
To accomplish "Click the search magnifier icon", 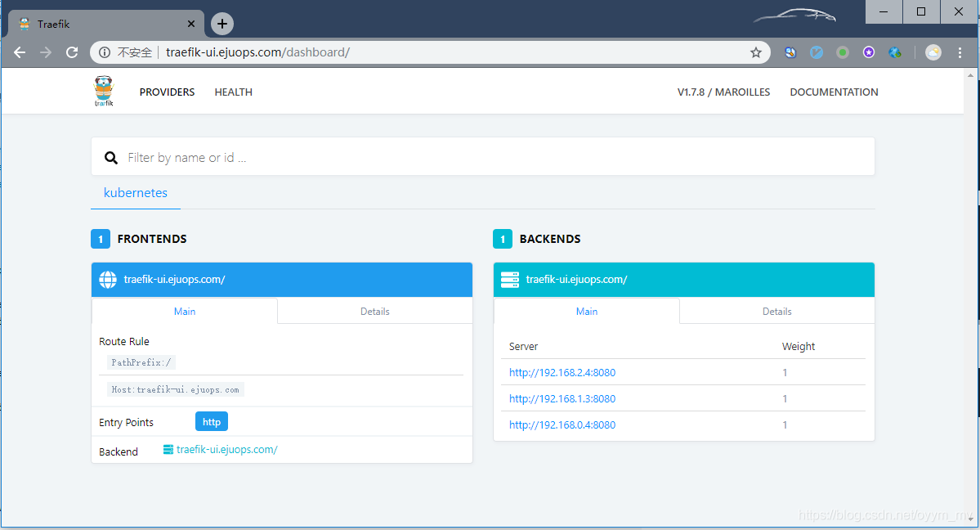I will (x=111, y=158).
